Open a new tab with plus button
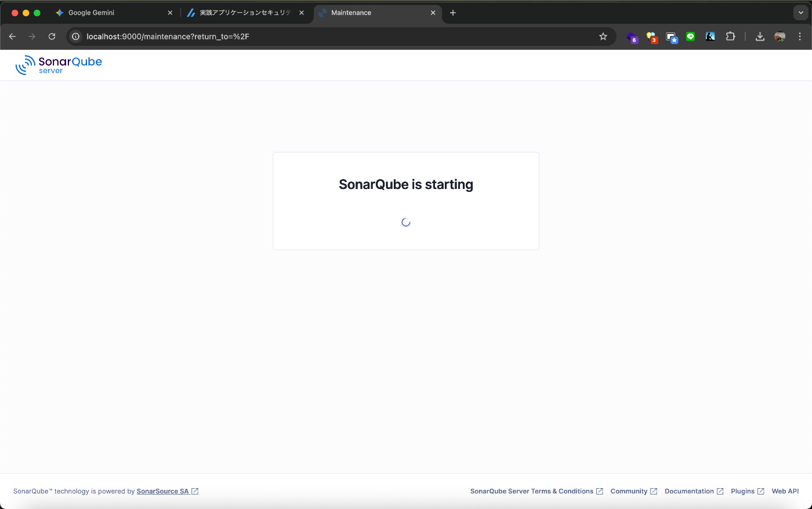This screenshot has width=812, height=509. [453, 13]
